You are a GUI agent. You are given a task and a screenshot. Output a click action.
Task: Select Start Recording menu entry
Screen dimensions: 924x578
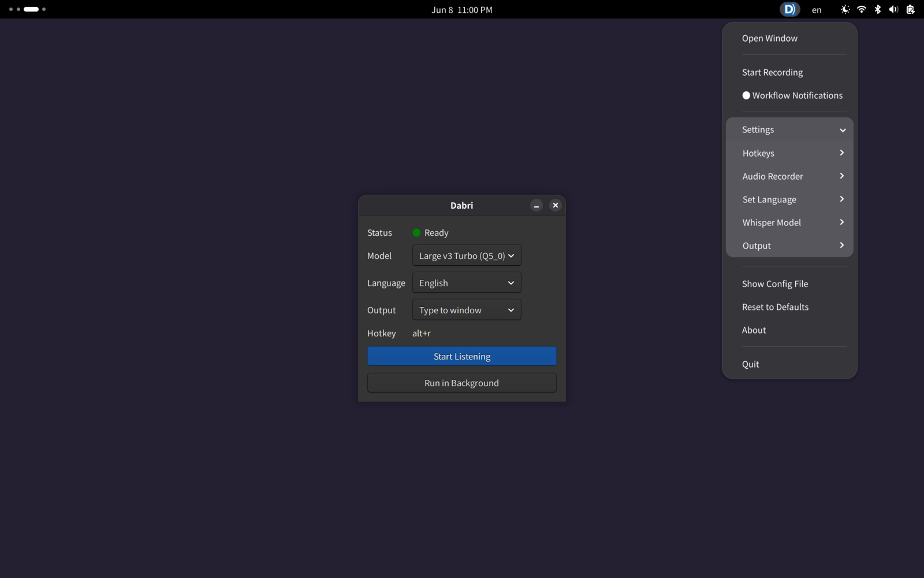click(x=789, y=72)
